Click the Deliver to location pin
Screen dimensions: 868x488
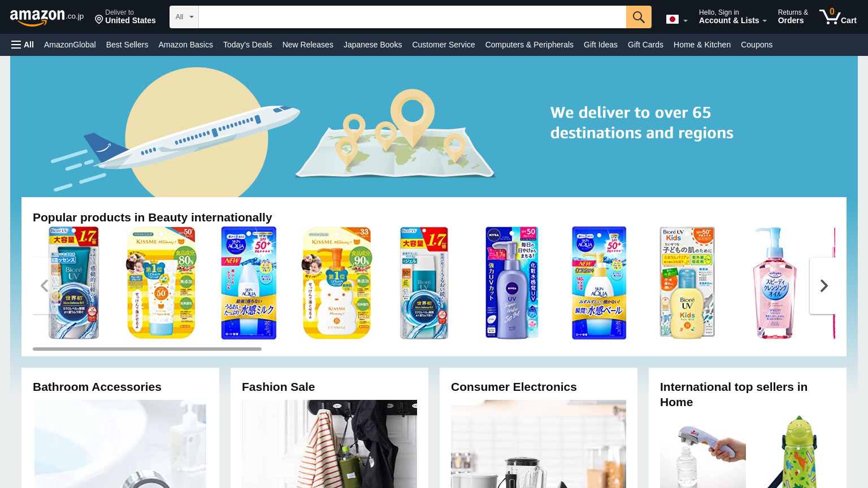pyautogui.click(x=99, y=20)
